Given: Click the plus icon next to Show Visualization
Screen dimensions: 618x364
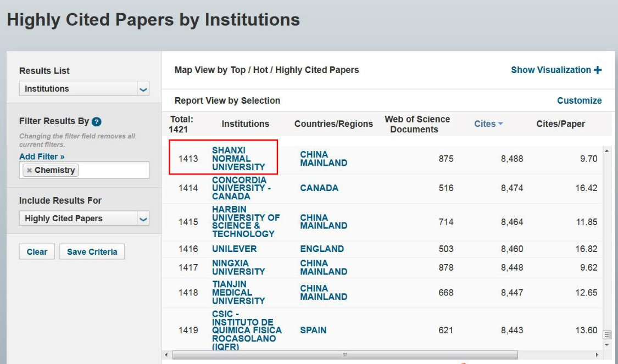Looking at the screenshot, I should pyautogui.click(x=598, y=70).
